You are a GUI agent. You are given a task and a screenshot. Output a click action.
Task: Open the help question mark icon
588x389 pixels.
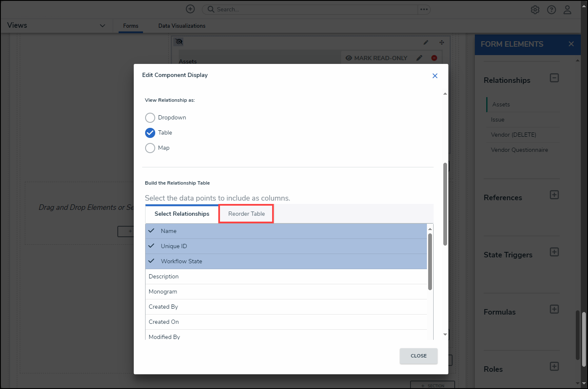(551, 10)
